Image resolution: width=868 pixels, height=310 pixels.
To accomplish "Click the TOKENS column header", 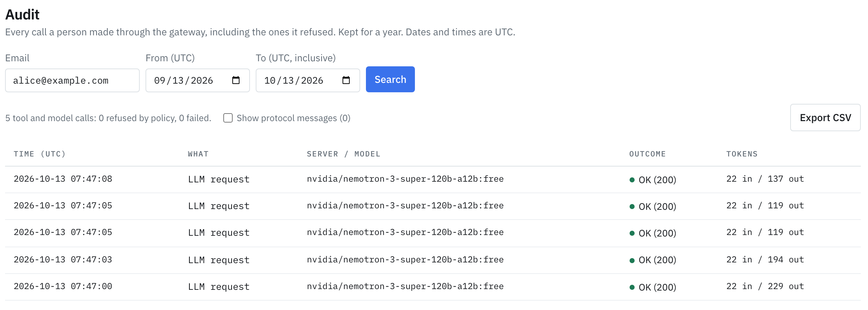I will 742,154.
